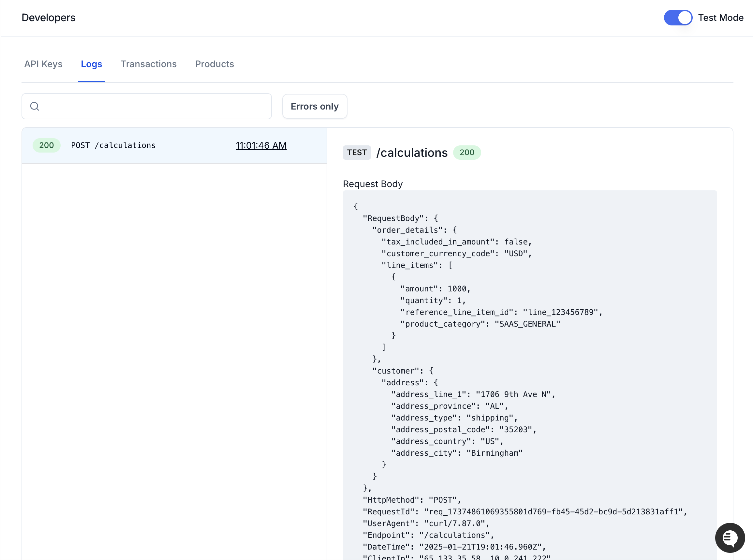Viewport: 753px width, 560px height.
Task: Click the log search input field
Action: coord(146,107)
